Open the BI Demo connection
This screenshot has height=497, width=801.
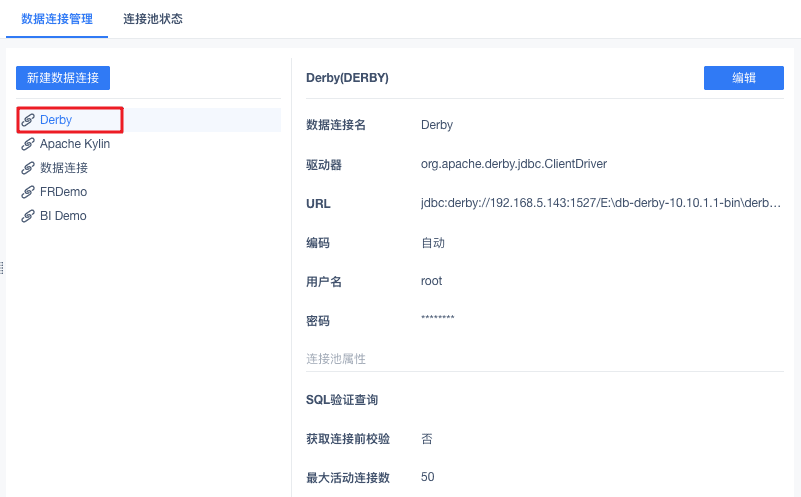[63, 216]
